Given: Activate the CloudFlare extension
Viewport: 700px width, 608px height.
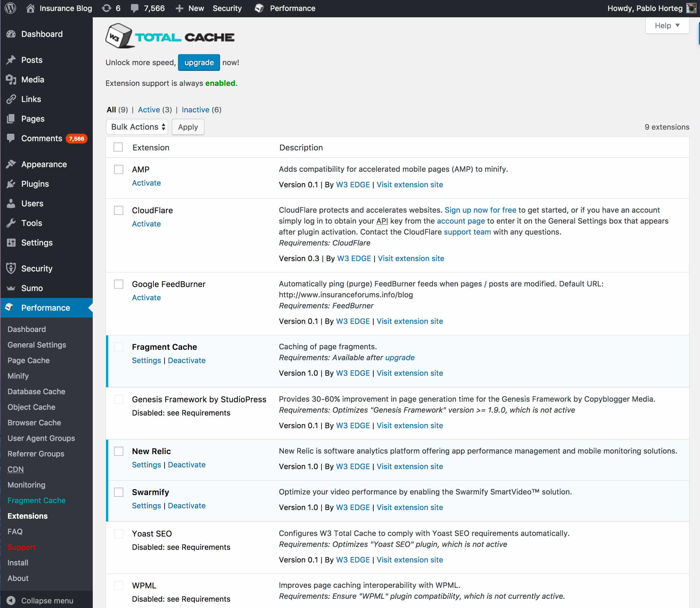Looking at the screenshot, I should pos(146,224).
